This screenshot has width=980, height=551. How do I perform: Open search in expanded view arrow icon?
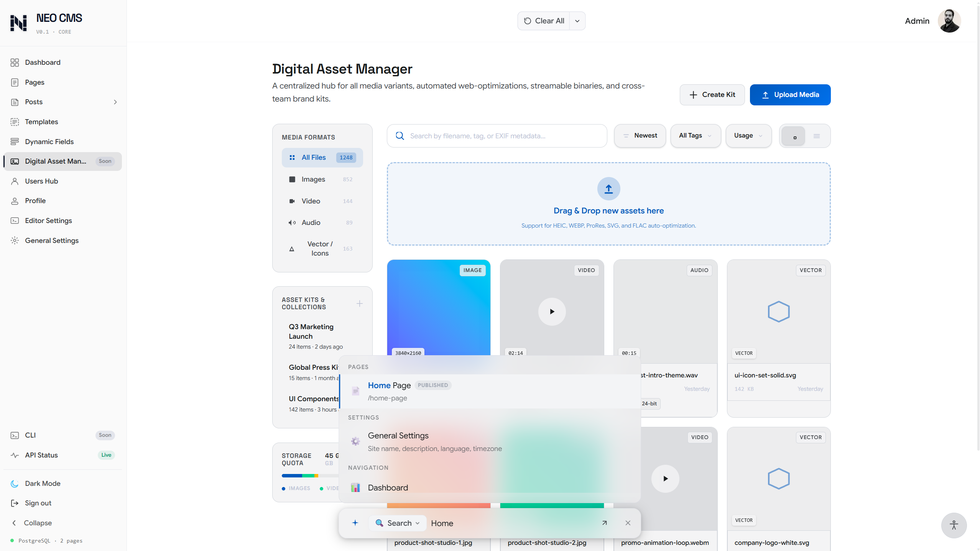point(604,523)
